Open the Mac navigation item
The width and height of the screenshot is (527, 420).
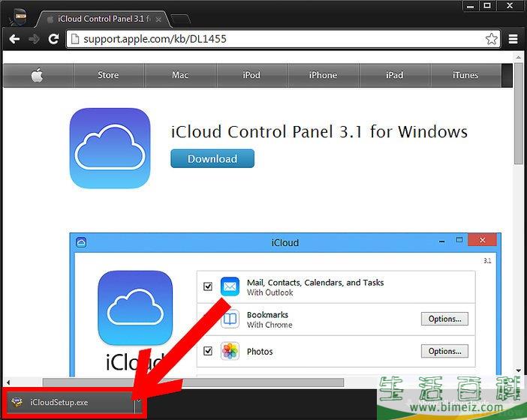coord(180,75)
